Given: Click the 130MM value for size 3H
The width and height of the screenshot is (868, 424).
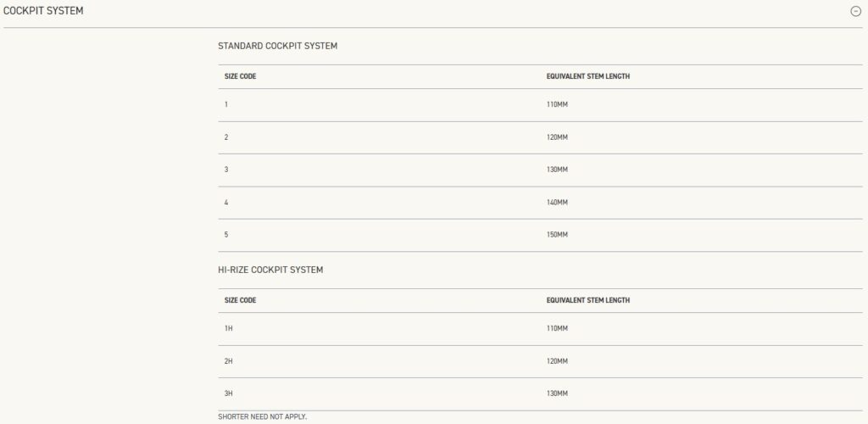Looking at the screenshot, I should point(557,393).
